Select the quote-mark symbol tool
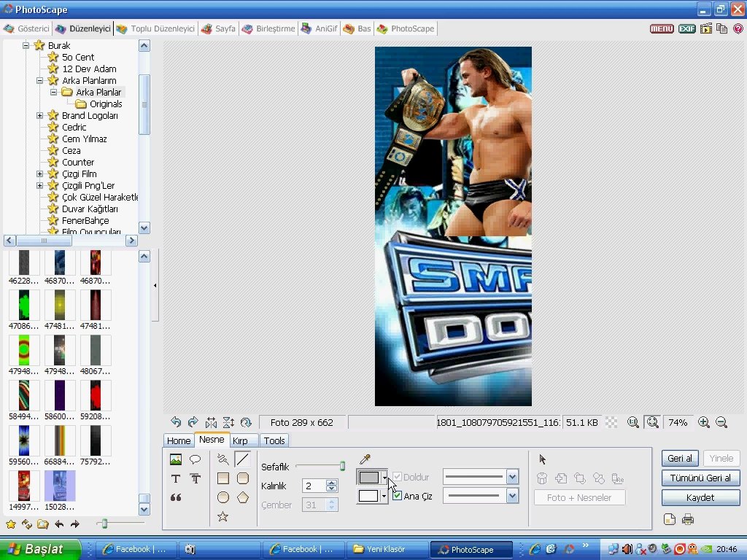This screenshot has height=560, width=747. (x=175, y=497)
